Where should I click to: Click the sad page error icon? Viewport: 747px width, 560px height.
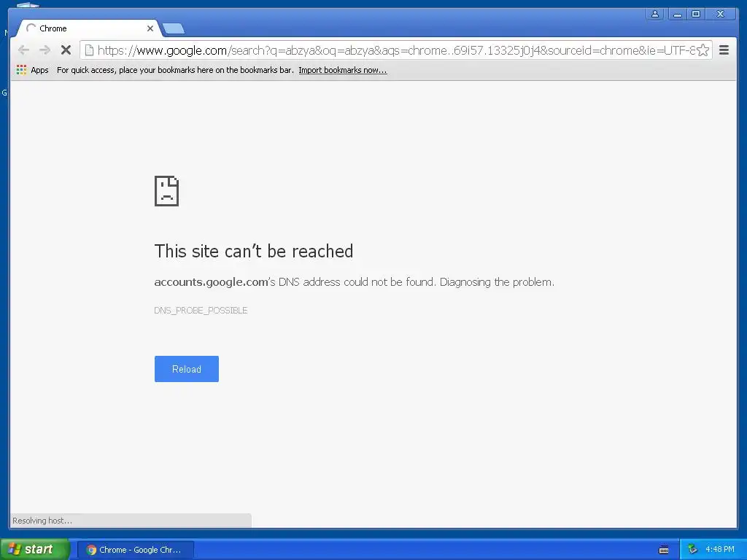[x=166, y=191]
